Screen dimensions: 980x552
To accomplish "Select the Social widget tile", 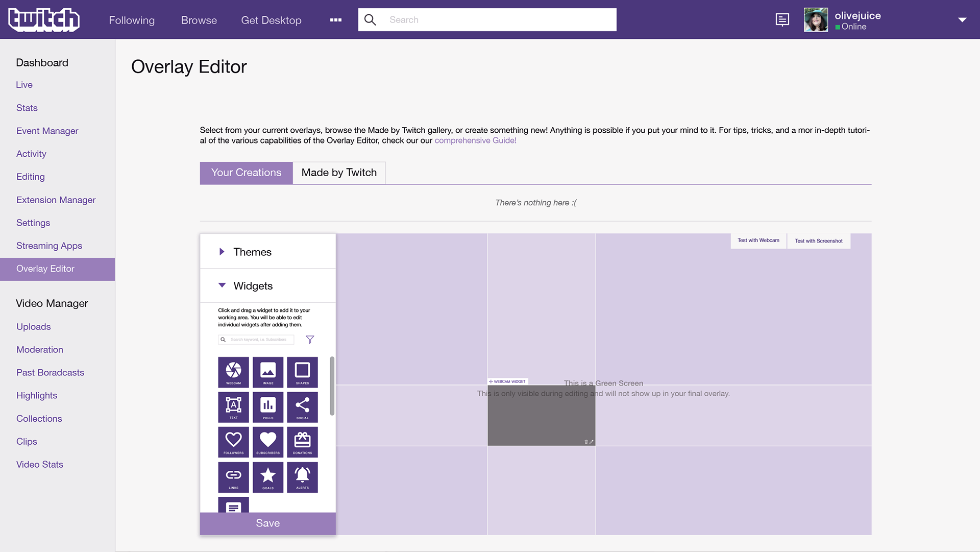I will [302, 407].
